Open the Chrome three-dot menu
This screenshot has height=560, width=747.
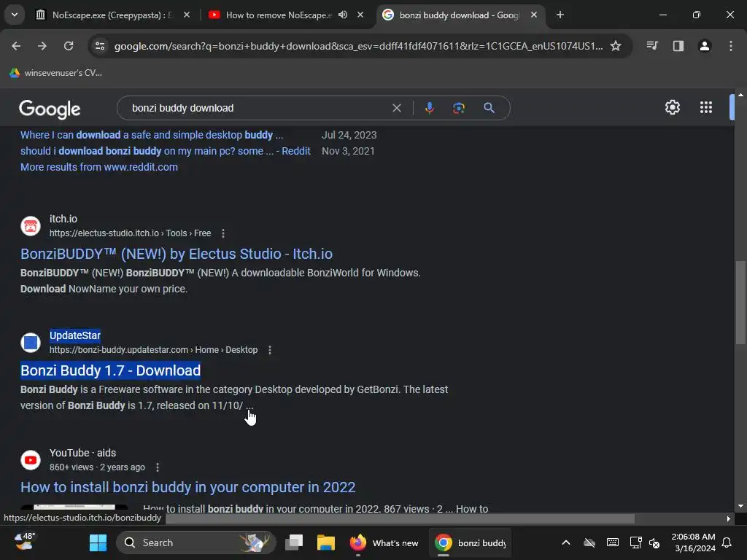[731, 46]
